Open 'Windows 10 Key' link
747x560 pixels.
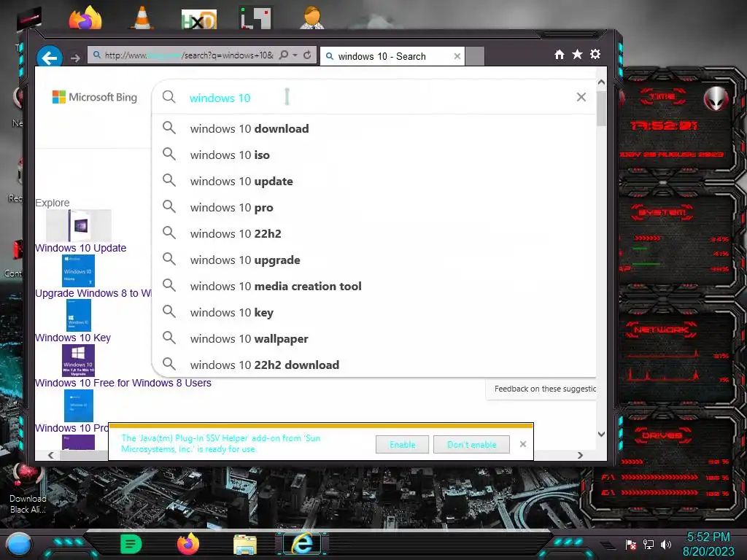[x=73, y=338]
